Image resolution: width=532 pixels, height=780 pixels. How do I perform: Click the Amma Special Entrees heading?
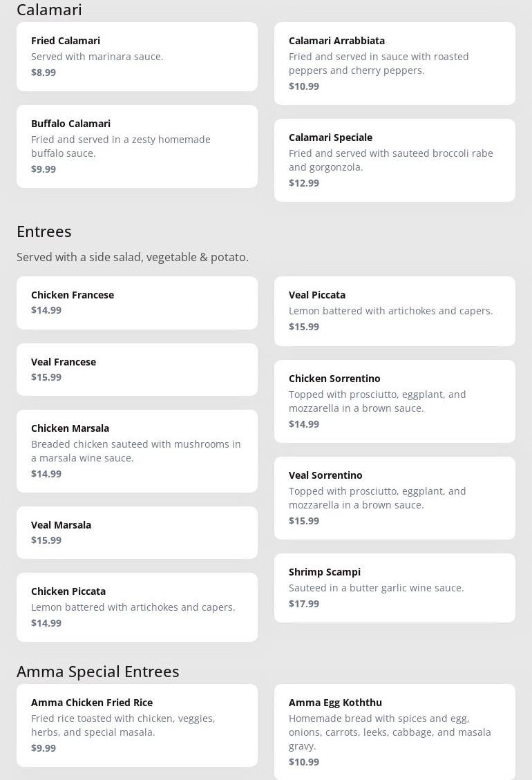pos(98,672)
